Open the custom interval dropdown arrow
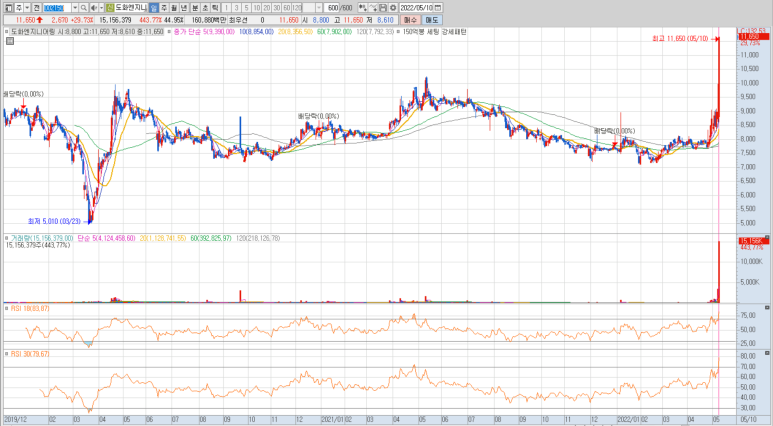Image resolution: width=773 pixels, height=426 pixels. pyautogui.click(x=319, y=8)
